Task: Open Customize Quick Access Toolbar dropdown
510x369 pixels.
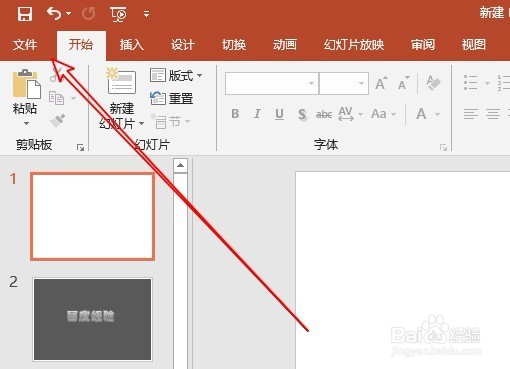Action: [146, 14]
